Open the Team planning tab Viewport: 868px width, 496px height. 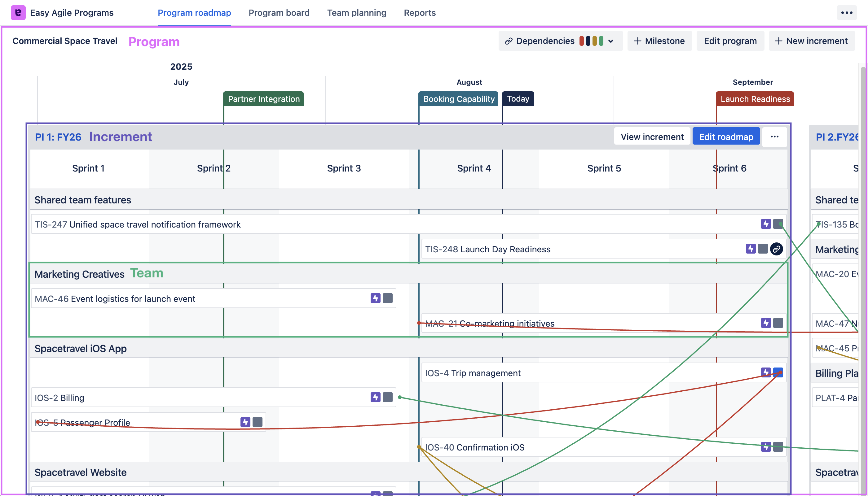pos(357,13)
